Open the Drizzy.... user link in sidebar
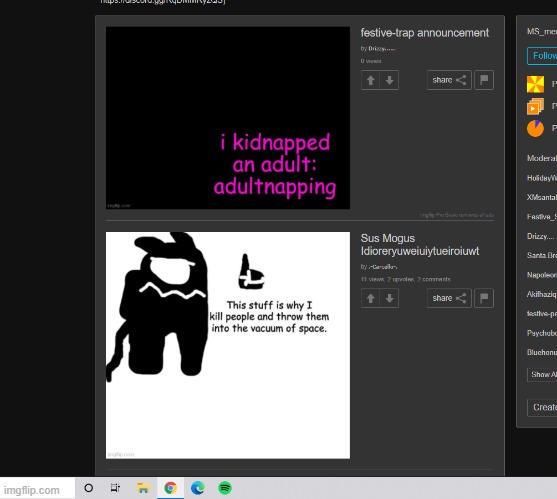 point(541,236)
